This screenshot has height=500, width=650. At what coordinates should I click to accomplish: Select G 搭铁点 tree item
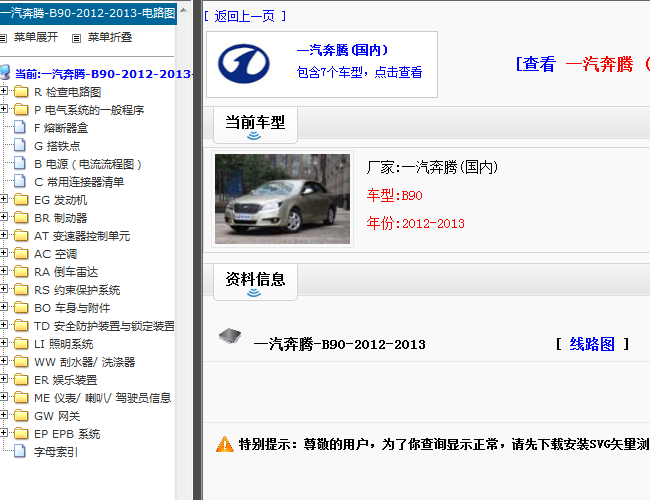(57, 146)
